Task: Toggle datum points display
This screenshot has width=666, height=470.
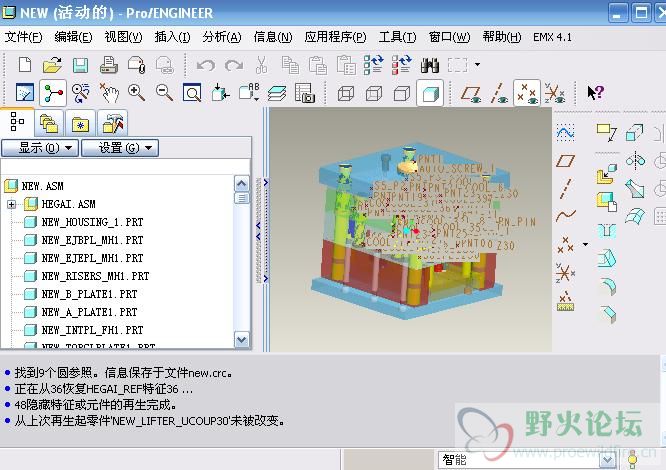Action: tap(527, 93)
